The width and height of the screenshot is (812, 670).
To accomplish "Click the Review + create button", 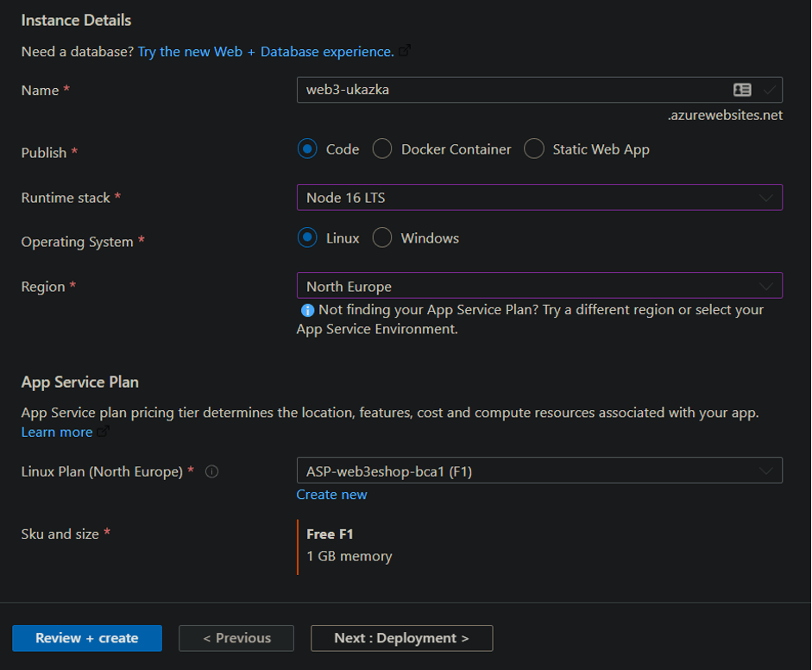I will pyautogui.click(x=87, y=638).
